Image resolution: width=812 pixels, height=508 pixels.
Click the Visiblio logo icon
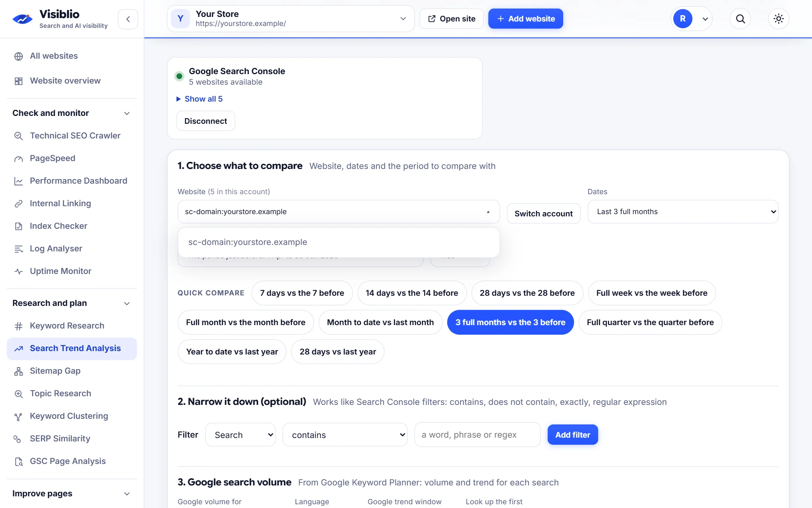[23, 19]
